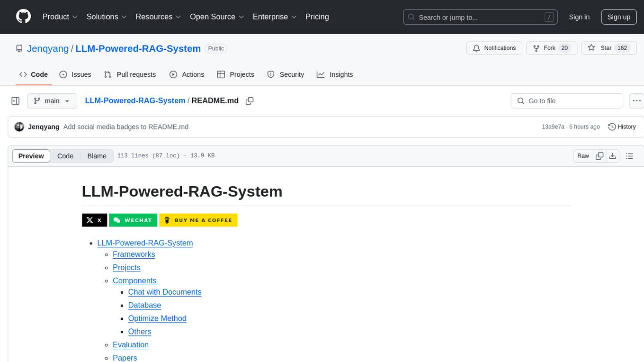Screen dimensions: 644x362
Task: Copy the README.md file path
Action: [250, 101]
